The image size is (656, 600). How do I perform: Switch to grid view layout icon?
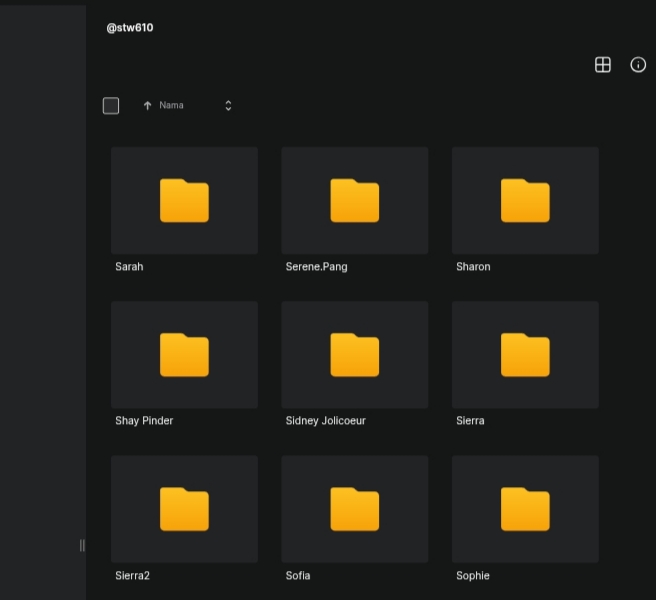pos(602,65)
